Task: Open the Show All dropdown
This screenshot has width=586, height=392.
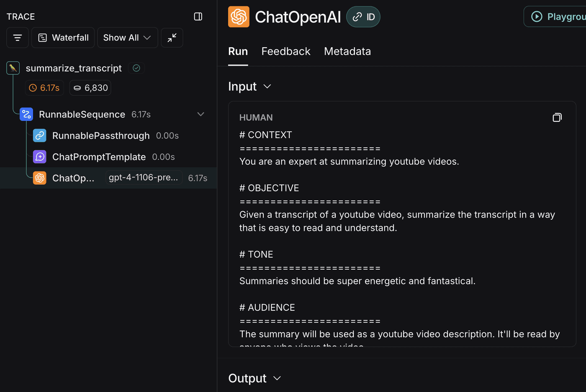Action: [x=127, y=38]
